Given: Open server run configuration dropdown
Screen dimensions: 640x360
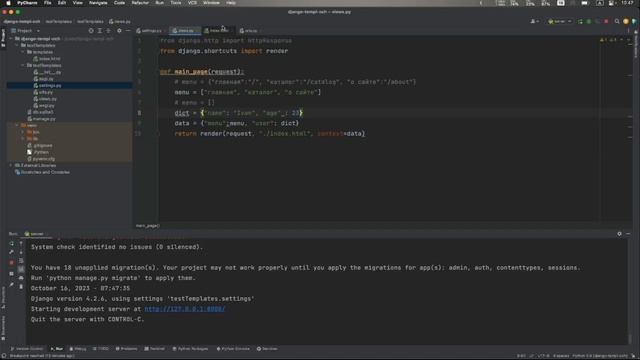Looking at the screenshot, I should coord(560,21).
